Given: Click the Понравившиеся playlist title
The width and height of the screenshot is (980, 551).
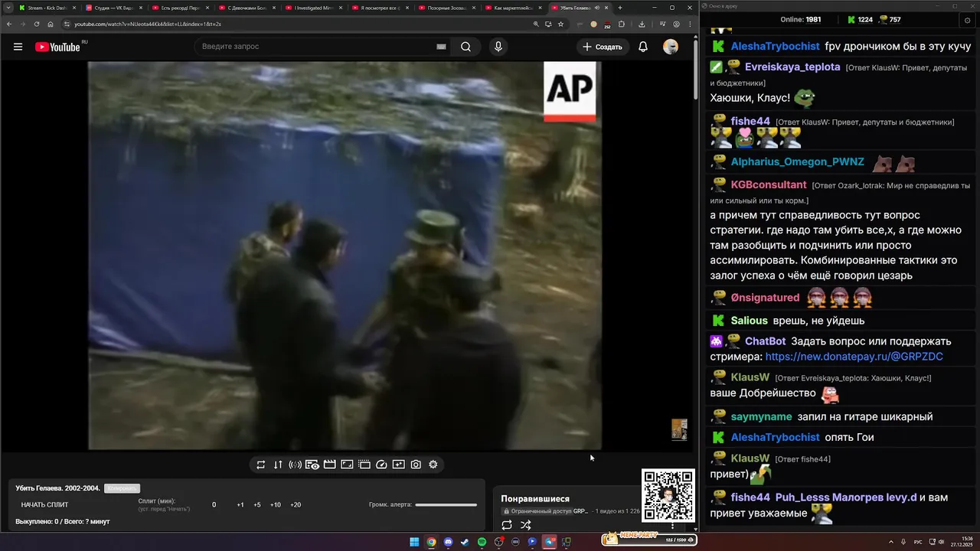Looking at the screenshot, I should click(x=535, y=499).
